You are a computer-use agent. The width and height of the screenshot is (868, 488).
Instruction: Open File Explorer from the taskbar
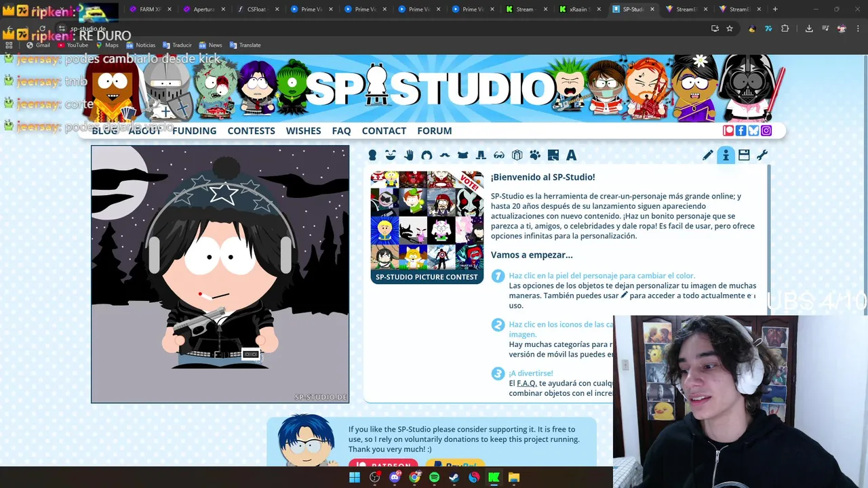pyautogui.click(x=513, y=477)
